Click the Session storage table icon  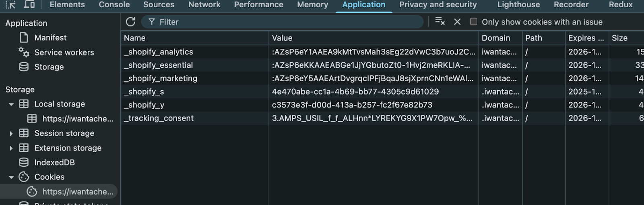(24, 133)
